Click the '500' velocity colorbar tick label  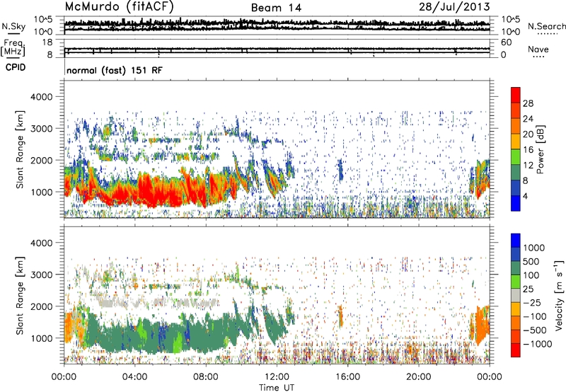(x=531, y=262)
